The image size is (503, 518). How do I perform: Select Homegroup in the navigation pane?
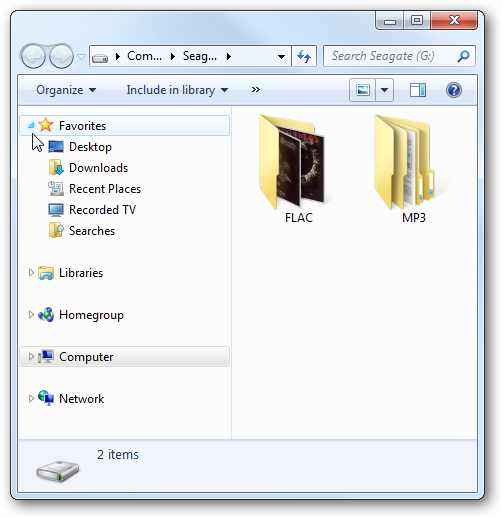[x=91, y=315]
